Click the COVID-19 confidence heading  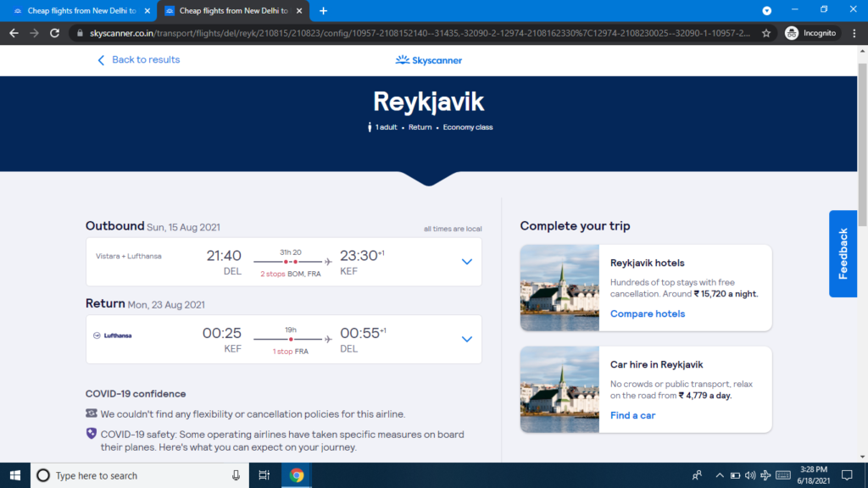point(136,394)
